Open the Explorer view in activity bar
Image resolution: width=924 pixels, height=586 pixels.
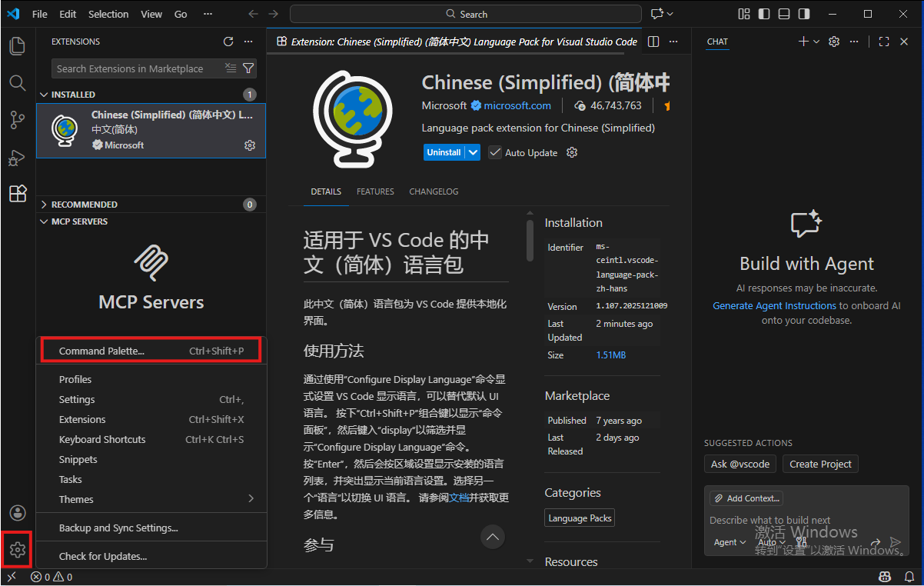[17, 46]
